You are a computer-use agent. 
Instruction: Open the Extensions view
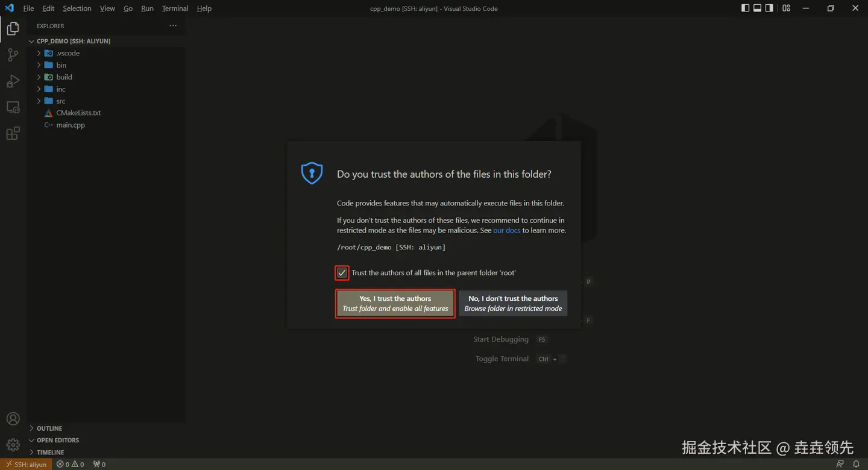[x=13, y=133]
